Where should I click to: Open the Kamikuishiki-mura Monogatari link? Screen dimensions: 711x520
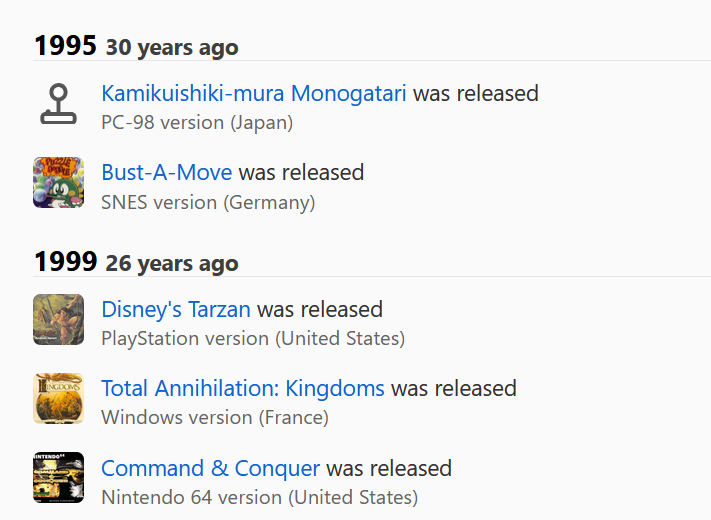pos(253,93)
